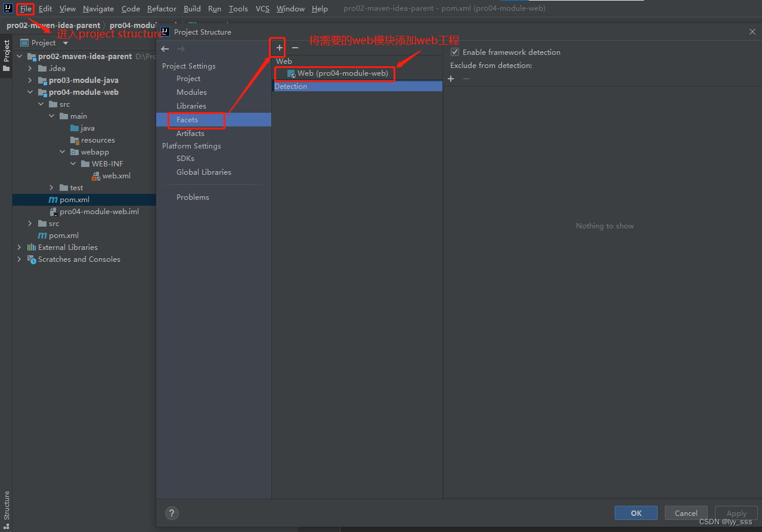Click the External Libraries icon

(32, 248)
